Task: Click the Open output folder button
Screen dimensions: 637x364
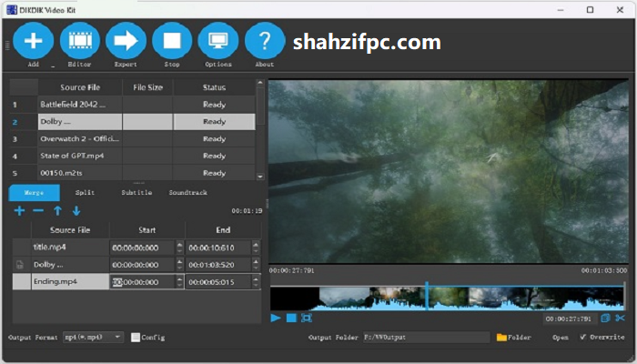Action: [x=561, y=338]
